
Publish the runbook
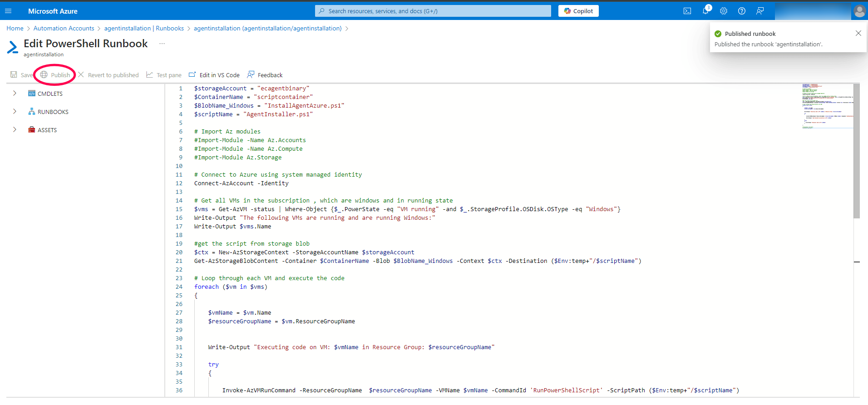(x=55, y=75)
